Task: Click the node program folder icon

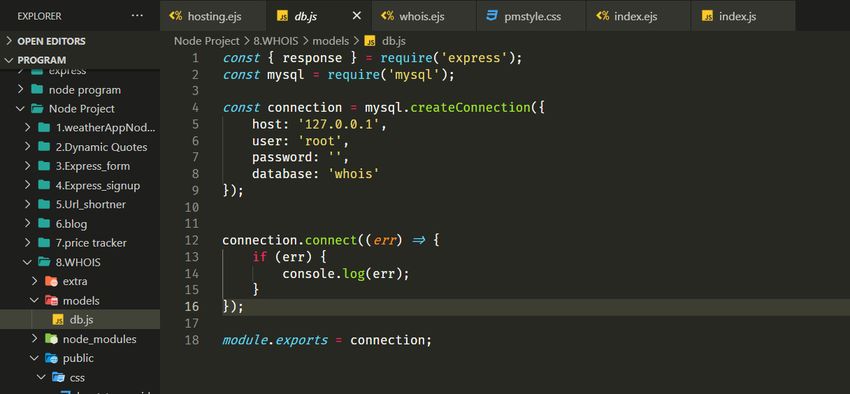Action: coord(37,89)
